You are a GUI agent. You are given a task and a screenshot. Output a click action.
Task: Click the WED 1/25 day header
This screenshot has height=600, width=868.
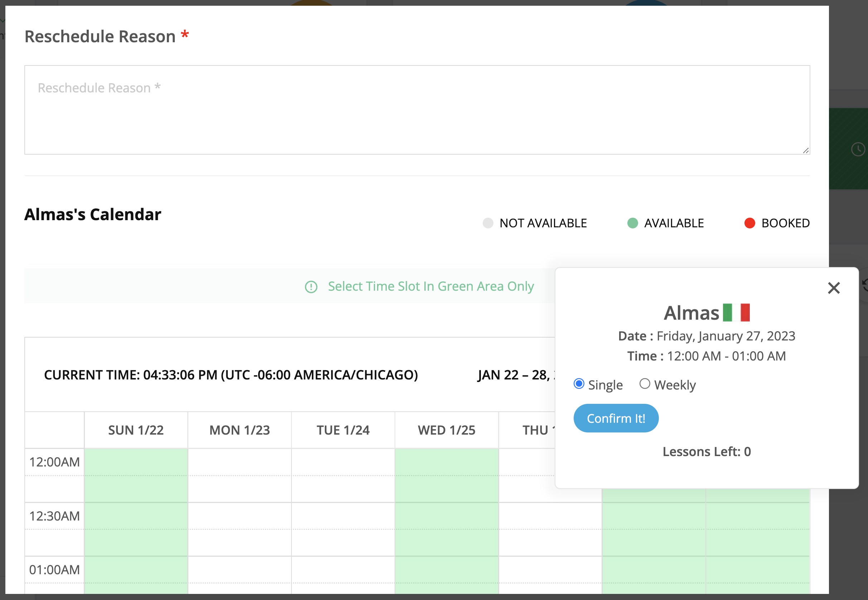point(446,430)
